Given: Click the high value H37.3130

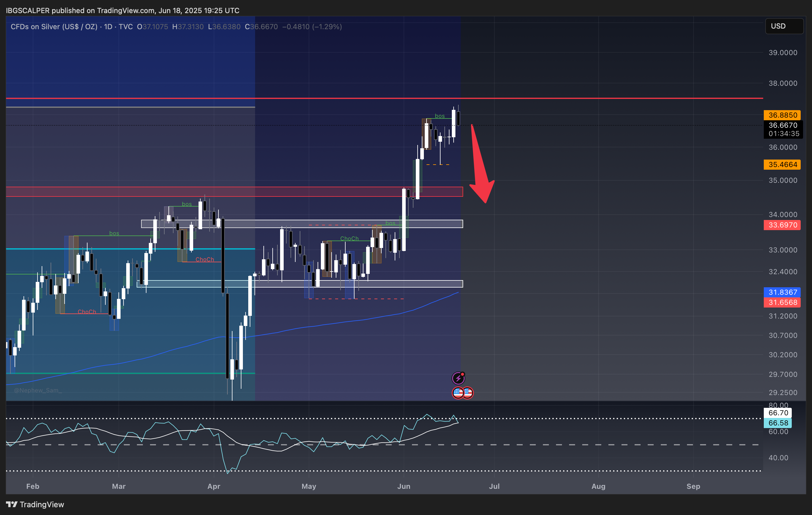Looking at the screenshot, I should coord(188,27).
